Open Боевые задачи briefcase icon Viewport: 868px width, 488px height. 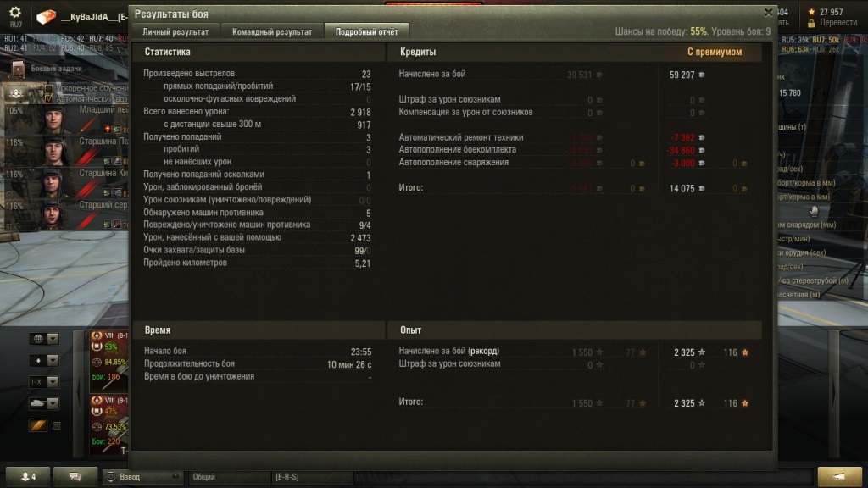tap(19, 68)
